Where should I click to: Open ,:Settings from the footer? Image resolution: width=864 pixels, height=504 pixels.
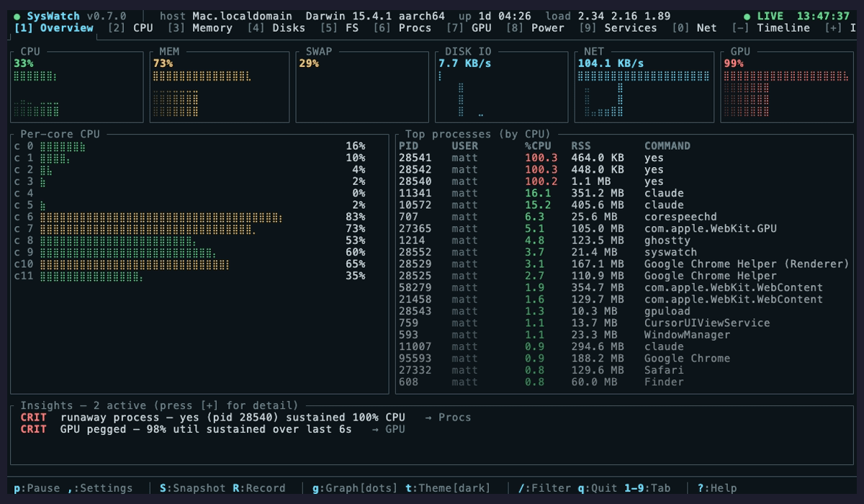pyautogui.click(x=100, y=488)
